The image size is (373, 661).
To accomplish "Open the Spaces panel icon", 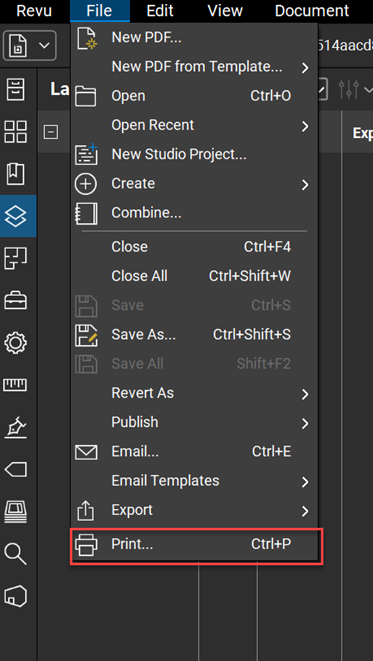I will 16,258.
